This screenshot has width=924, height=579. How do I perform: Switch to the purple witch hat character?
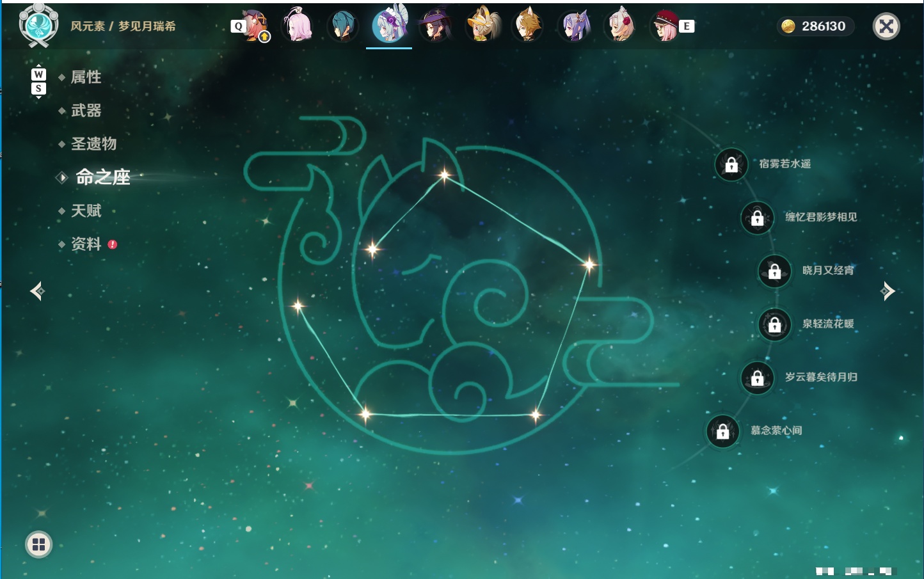(x=436, y=26)
